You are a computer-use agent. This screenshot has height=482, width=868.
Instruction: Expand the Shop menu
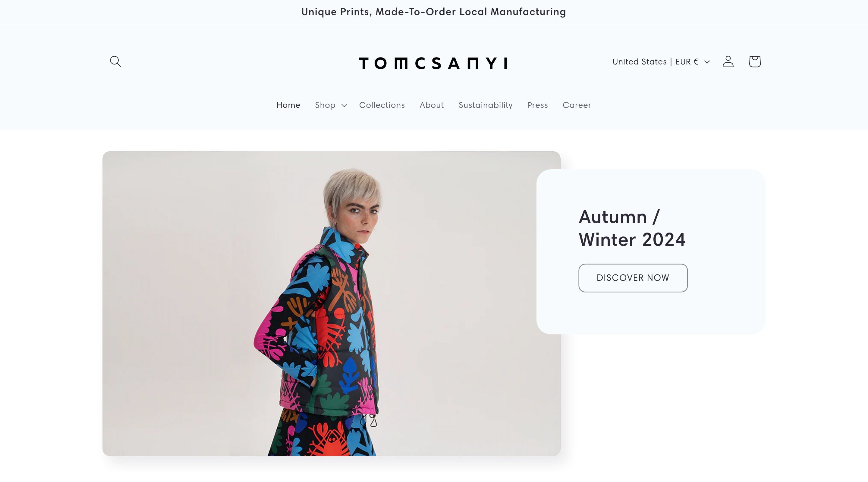coord(331,105)
